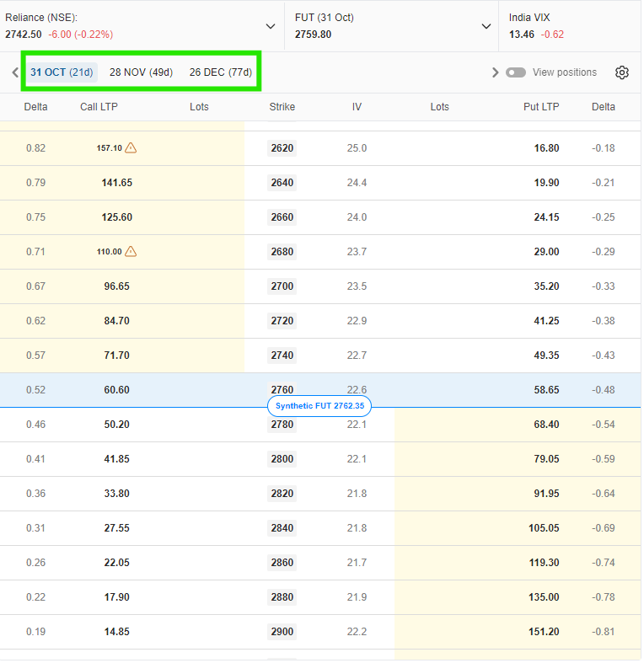This screenshot has height=663, width=644.
Task: Select strike 2800
Action: coord(282,459)
